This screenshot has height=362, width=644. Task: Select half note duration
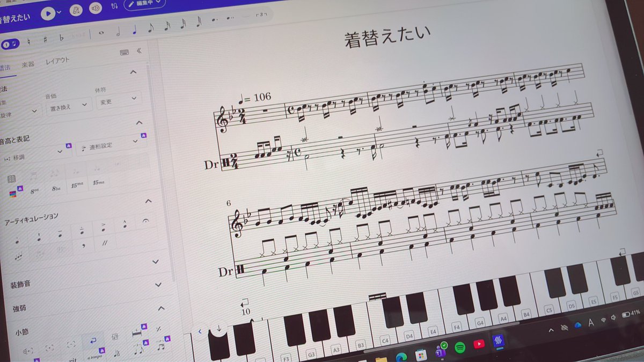pyautogui.click(x=118, y=31)
